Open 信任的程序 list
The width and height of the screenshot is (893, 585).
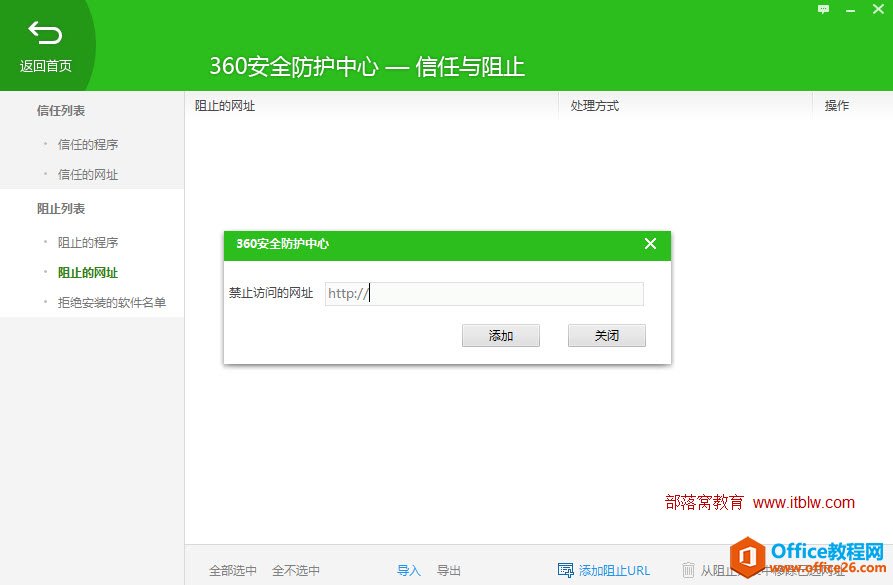coord(88,145)
